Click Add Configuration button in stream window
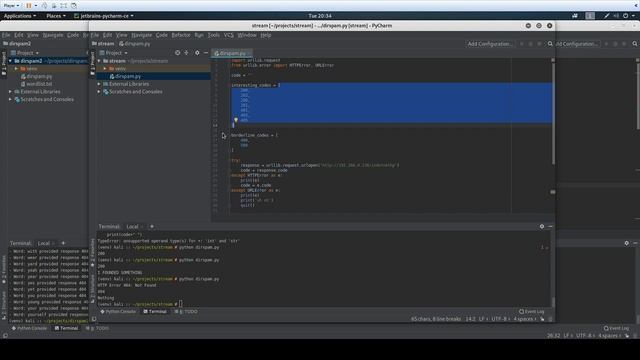640x360 pixels. (490, 44)
